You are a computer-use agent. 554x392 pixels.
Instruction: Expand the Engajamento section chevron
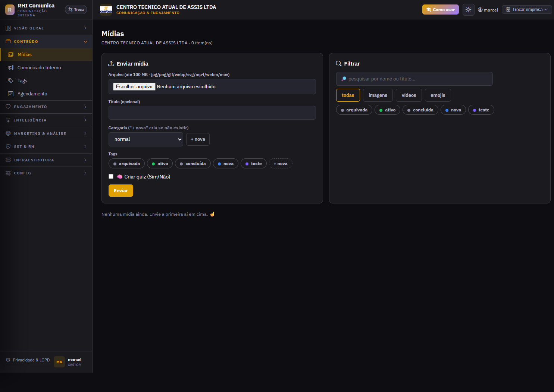[x=85, y=107]
